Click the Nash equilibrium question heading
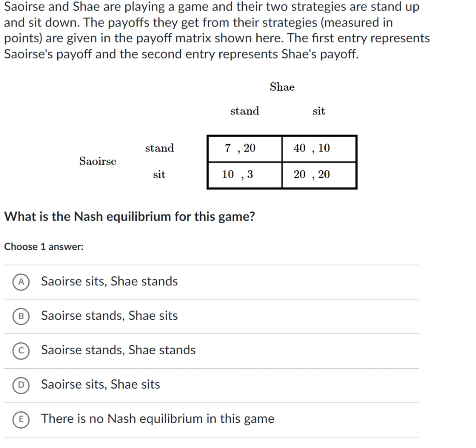Viewport: 476px width, 448px height. click(129, 217)
